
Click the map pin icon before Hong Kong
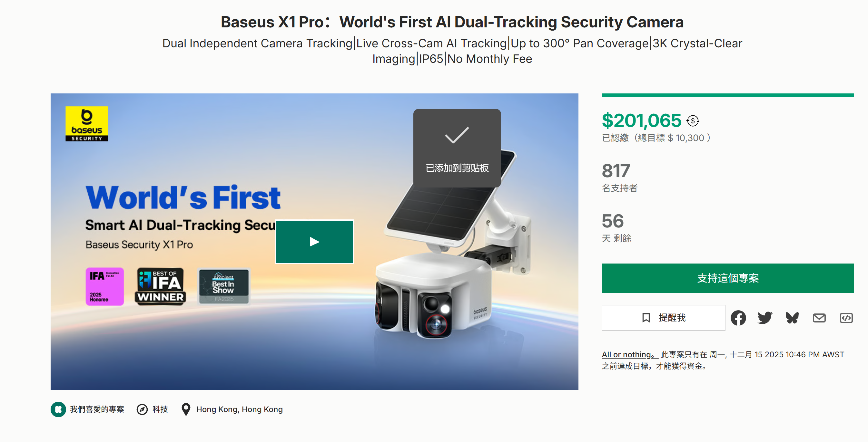[x=186, y=410]
